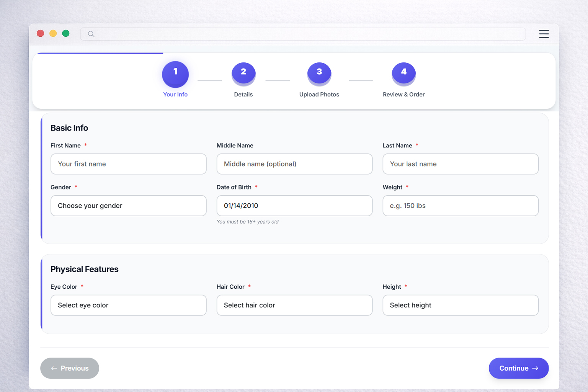
Task: Open the "Select hair color" dropdown
Action: pos(294,305)
